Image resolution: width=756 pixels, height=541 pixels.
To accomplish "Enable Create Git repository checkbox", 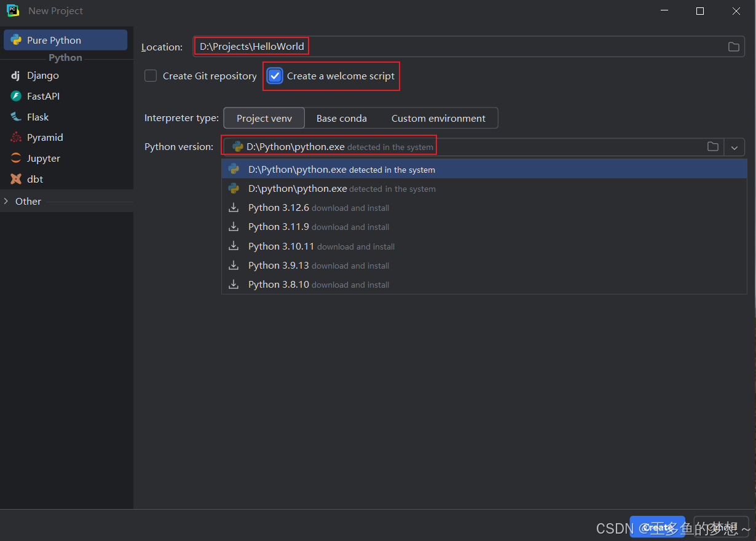I will click(151, 76).
